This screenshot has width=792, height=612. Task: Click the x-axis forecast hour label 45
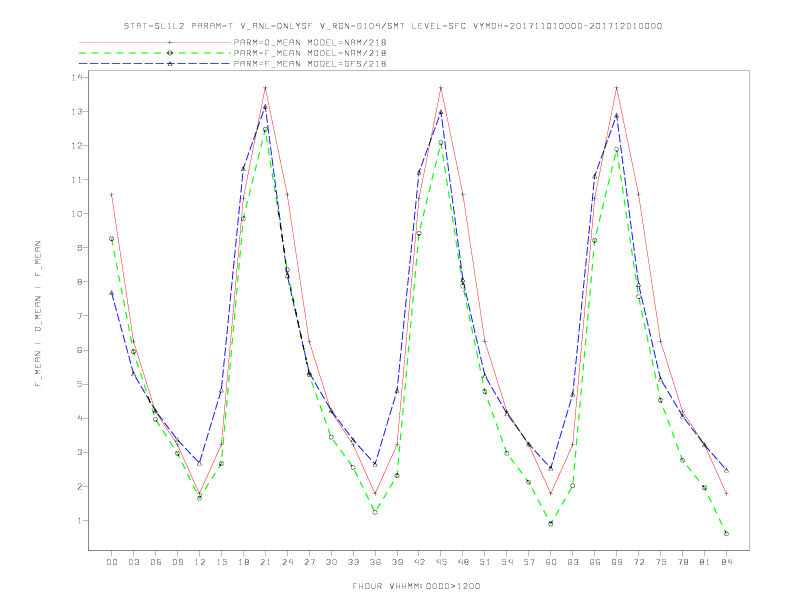(441, 562)
